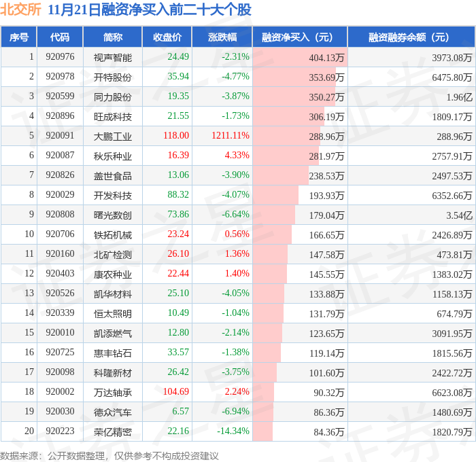
Task: Click the 306.19万 net buy value
Action: [x=326, y=117]
